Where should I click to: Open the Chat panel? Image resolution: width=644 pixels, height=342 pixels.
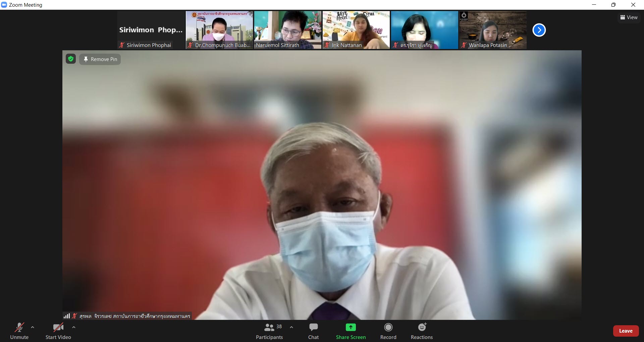(x=313, y=327)
